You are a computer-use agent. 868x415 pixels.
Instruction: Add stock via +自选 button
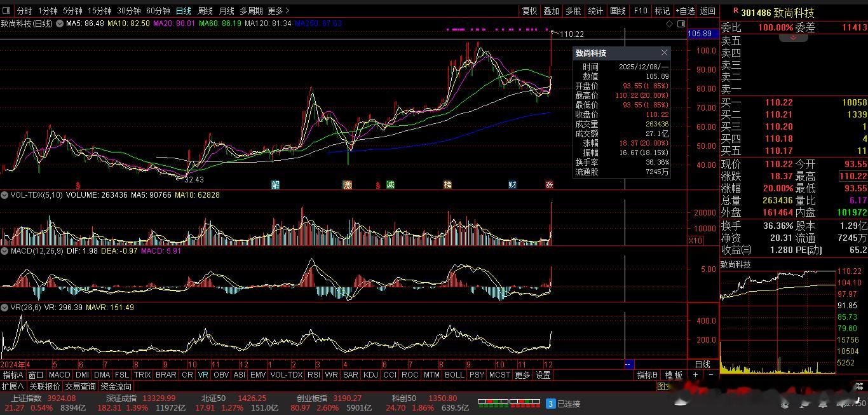[x=685, y=11]
